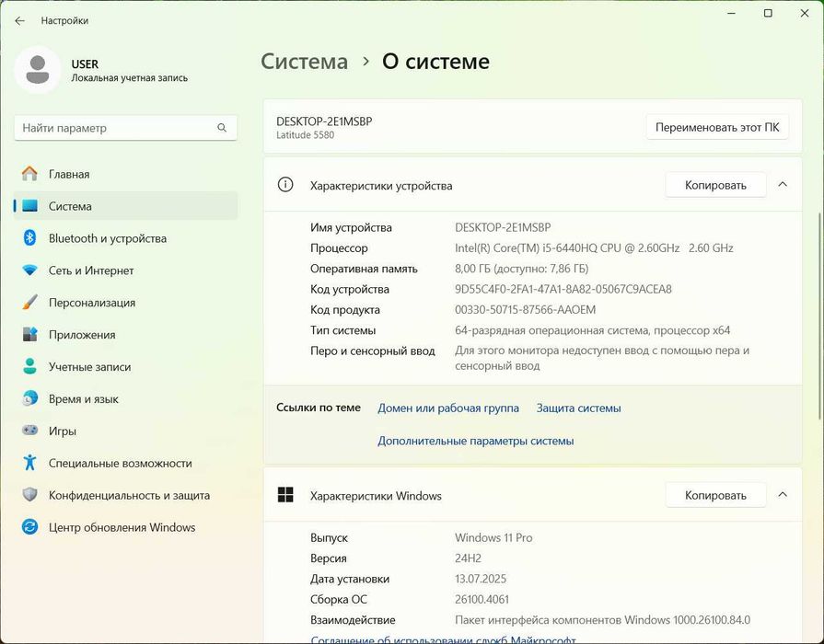Go to Accounts (Учетные записи)

click(89, 367)
